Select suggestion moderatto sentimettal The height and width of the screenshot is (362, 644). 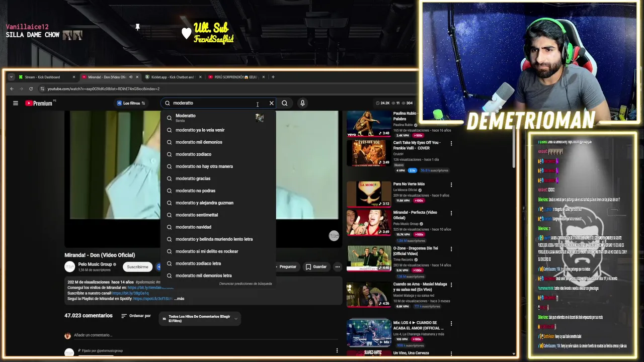pyautogui.click(x=218, y=215)
